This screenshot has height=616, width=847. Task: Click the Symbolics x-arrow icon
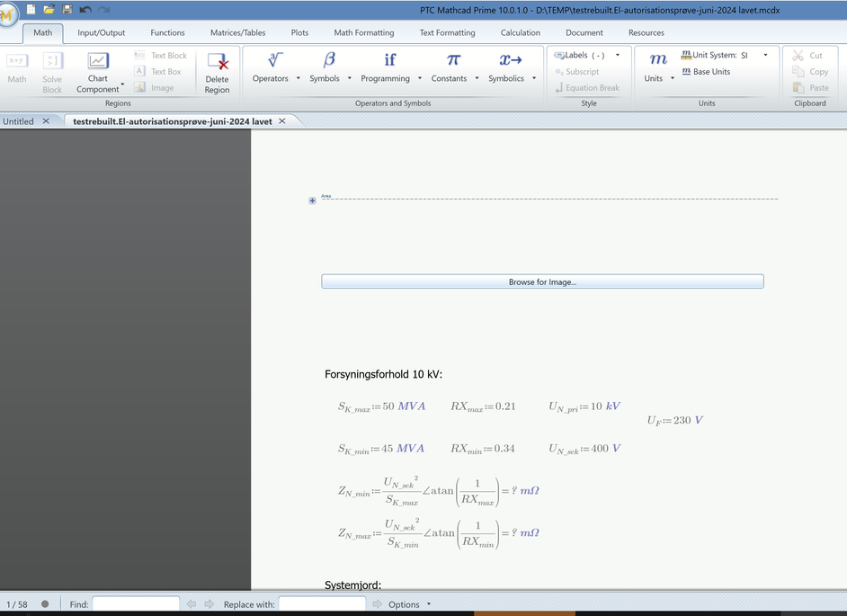coord(511,60)
